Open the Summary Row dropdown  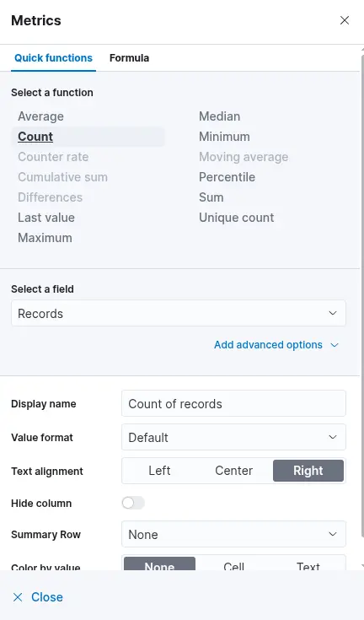click(x=233, y=534)
